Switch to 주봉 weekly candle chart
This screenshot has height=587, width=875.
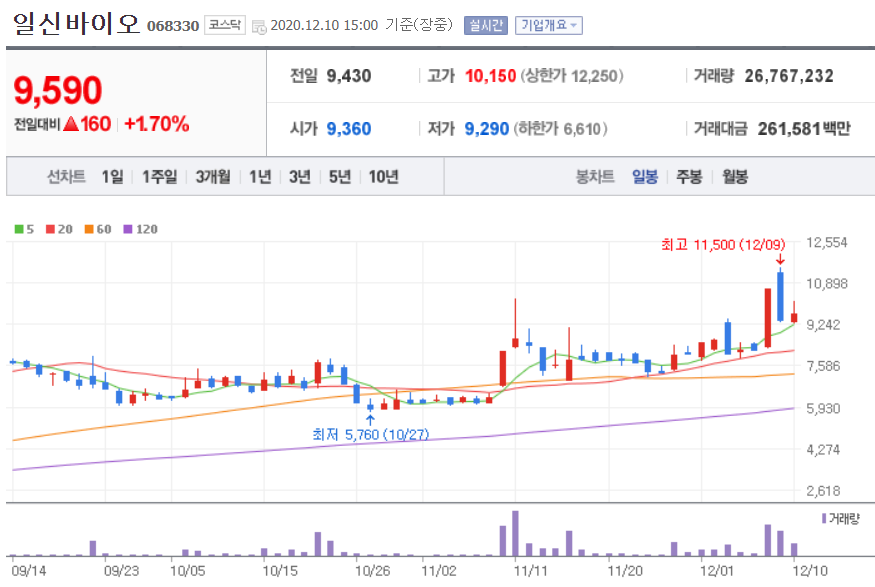689,177
